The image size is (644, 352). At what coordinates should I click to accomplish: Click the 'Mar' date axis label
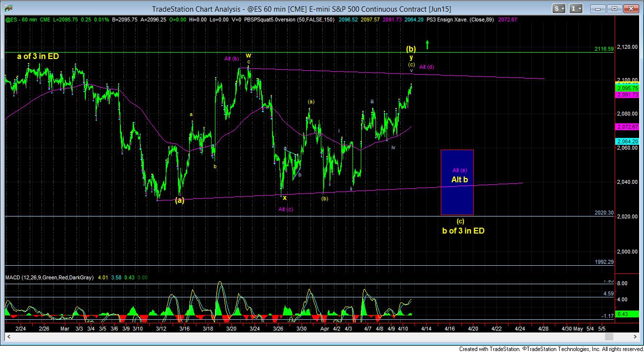[x=65, y=329]
